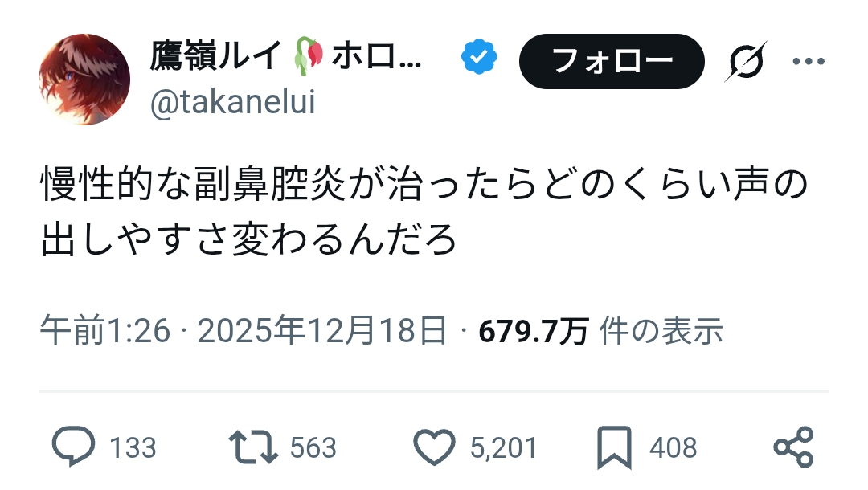Click the wilted flower emoji in name
The image size is (868, 490).
pyautogui.click(x=309, y=57)
